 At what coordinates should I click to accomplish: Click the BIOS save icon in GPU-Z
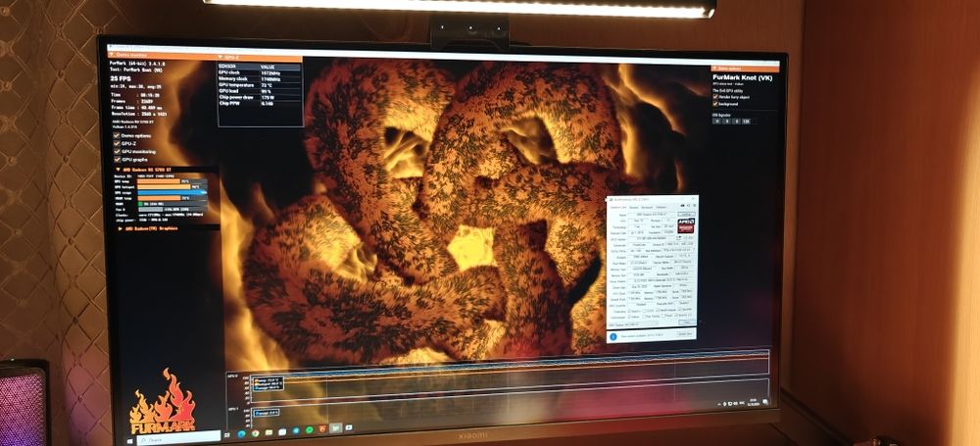point(679,237)
